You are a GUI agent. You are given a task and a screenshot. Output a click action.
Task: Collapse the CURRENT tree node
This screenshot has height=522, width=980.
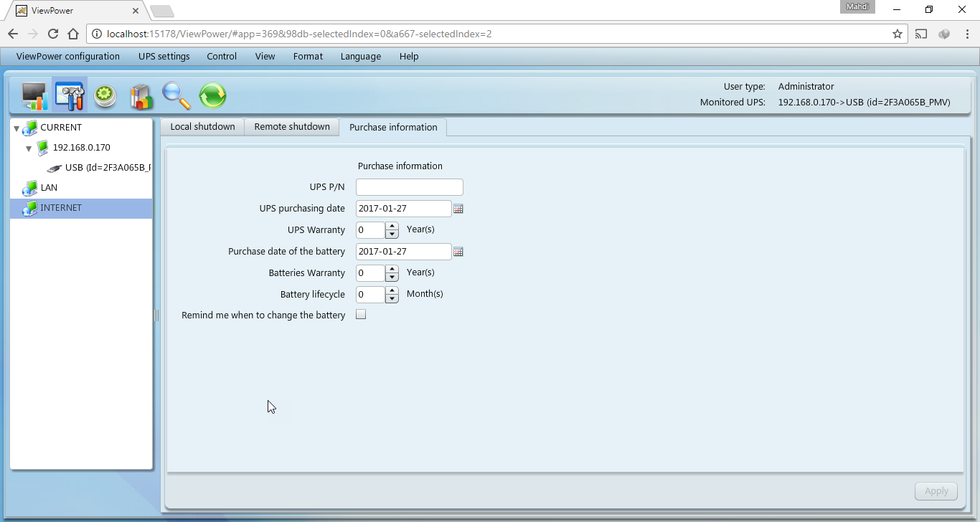point(17,128)
